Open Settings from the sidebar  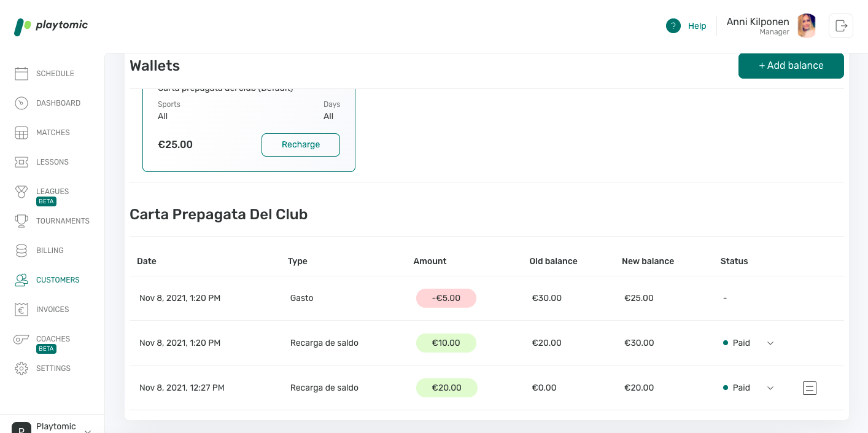(x=53, y=368)
